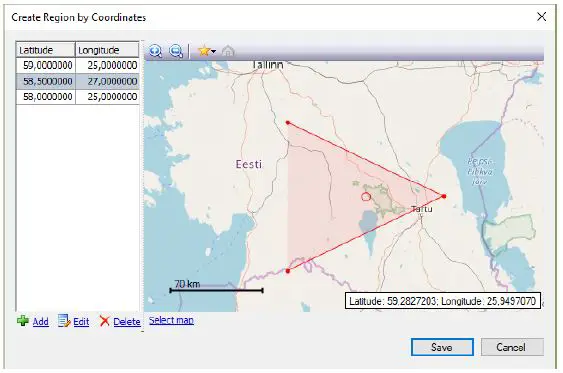Select latitude cell 58,5000000
Image resolution: width=563 pixels, height=373 pixels.
[x=46, y=81]
